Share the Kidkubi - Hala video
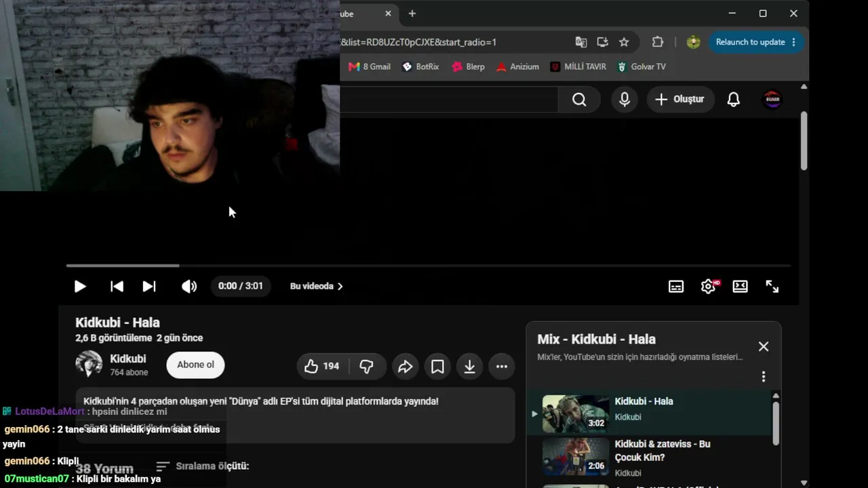 pyautogui.click(x=406, y=367)
